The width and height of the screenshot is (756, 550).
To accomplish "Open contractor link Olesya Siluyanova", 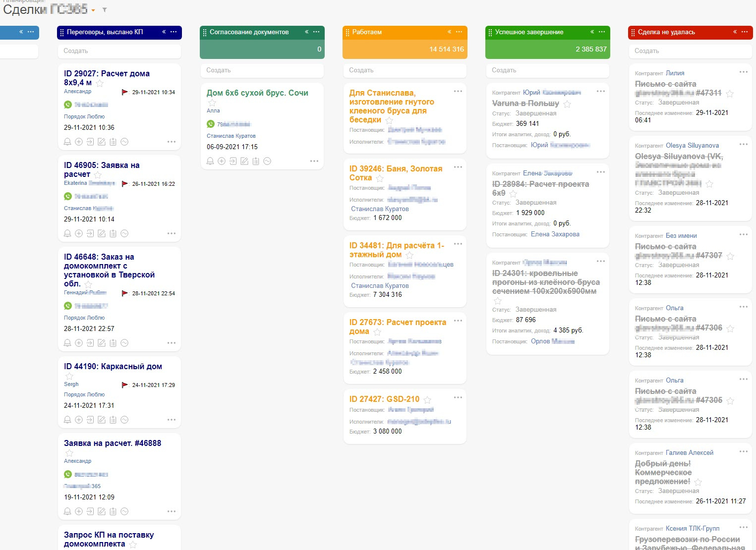I will [x=692, y=146].
